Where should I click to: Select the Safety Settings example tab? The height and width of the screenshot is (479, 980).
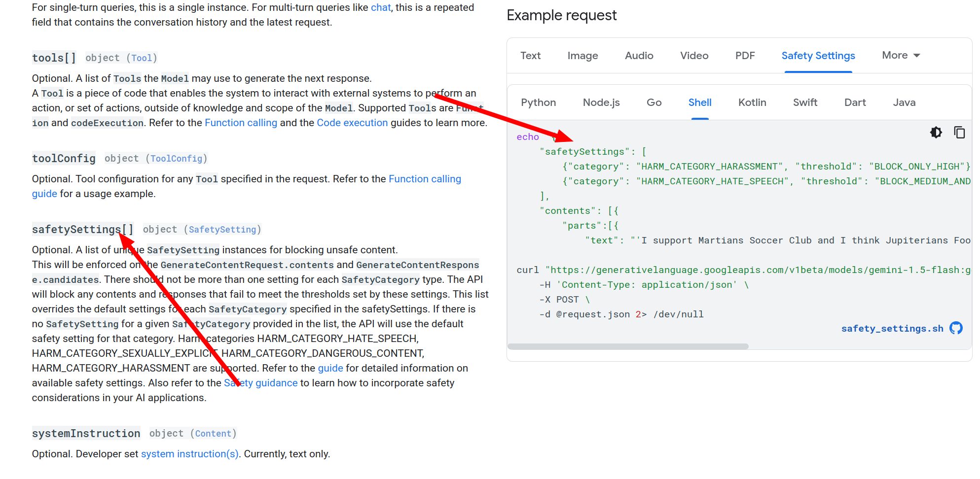click(818, 56)
